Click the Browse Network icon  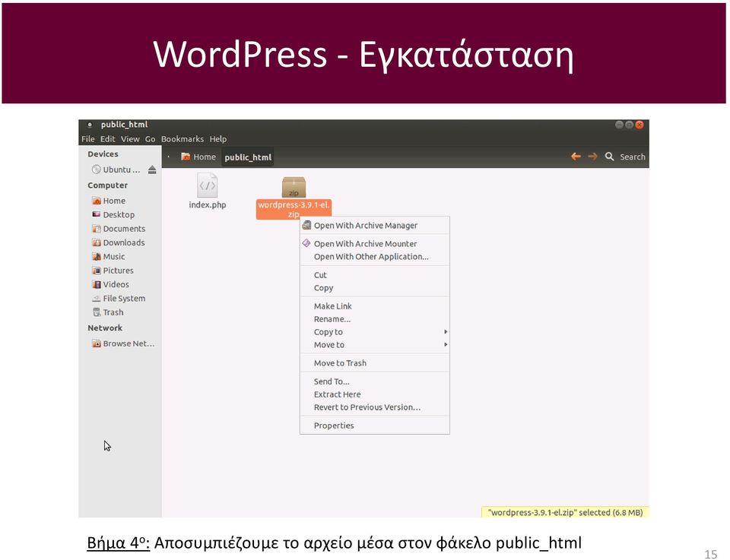97,343
